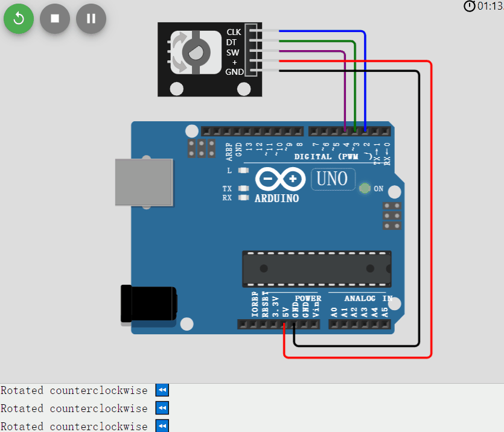Select the blue CLK wire
This screenshot has width=504, height=432.
365,80
